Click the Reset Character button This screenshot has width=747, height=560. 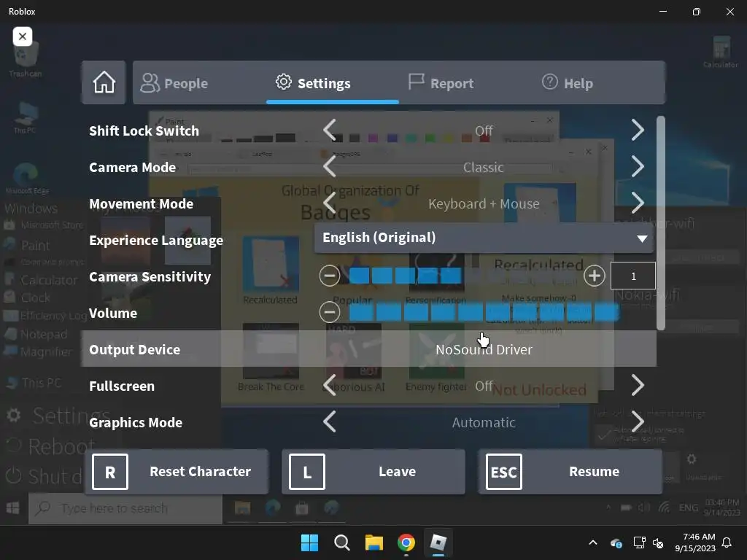[177, 472]
